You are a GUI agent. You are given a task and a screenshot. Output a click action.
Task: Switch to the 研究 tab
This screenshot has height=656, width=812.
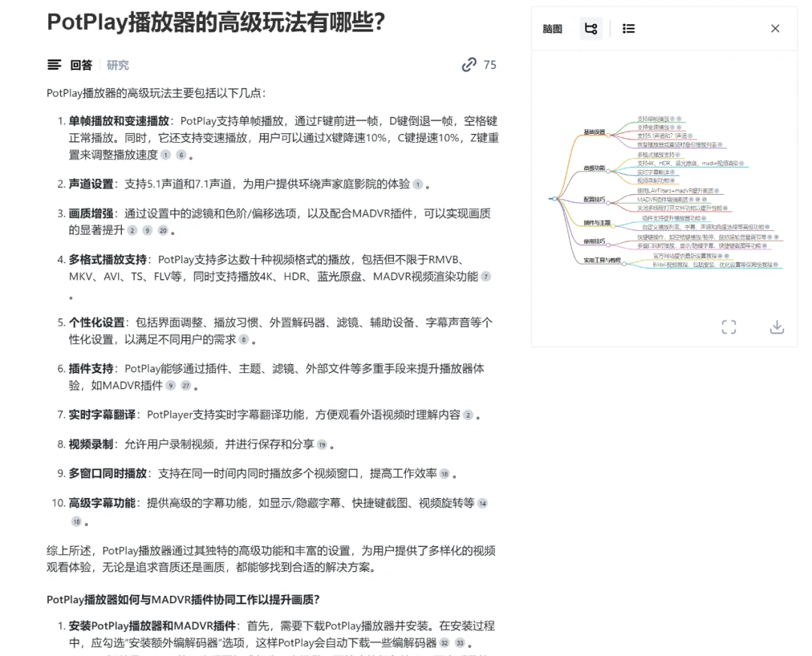pyautogui.click(x=117, y=65)
